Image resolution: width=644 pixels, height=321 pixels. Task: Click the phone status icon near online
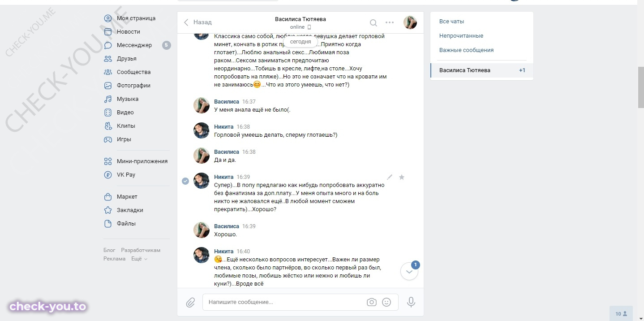point(309,27)
